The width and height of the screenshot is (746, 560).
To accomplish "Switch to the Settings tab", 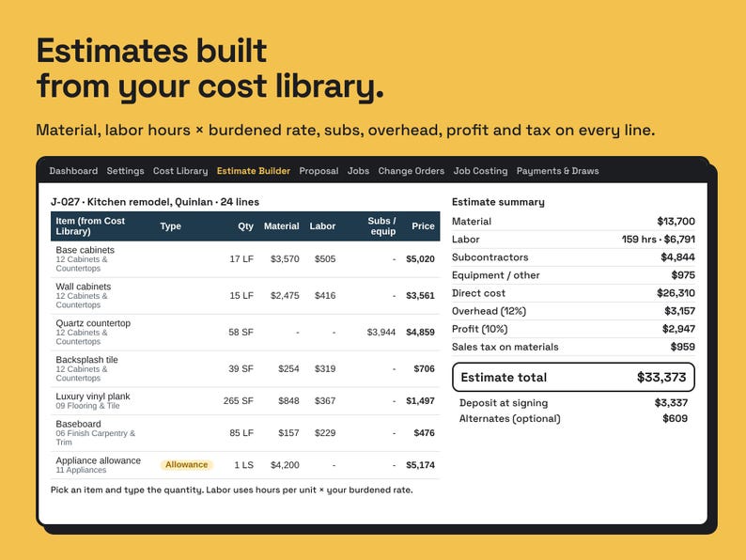I will click(125, 171).
